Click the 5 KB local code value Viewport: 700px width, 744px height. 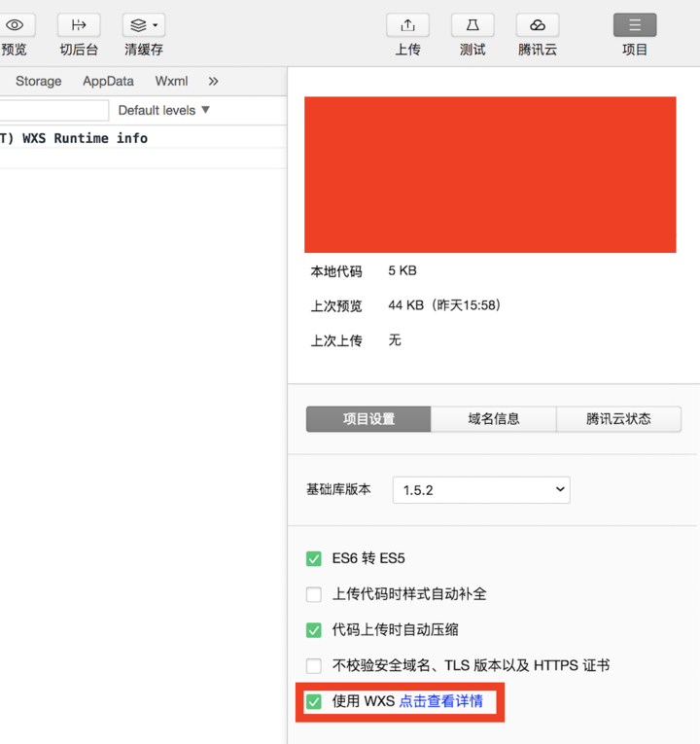pyautogui.click(x=402, y=270)
